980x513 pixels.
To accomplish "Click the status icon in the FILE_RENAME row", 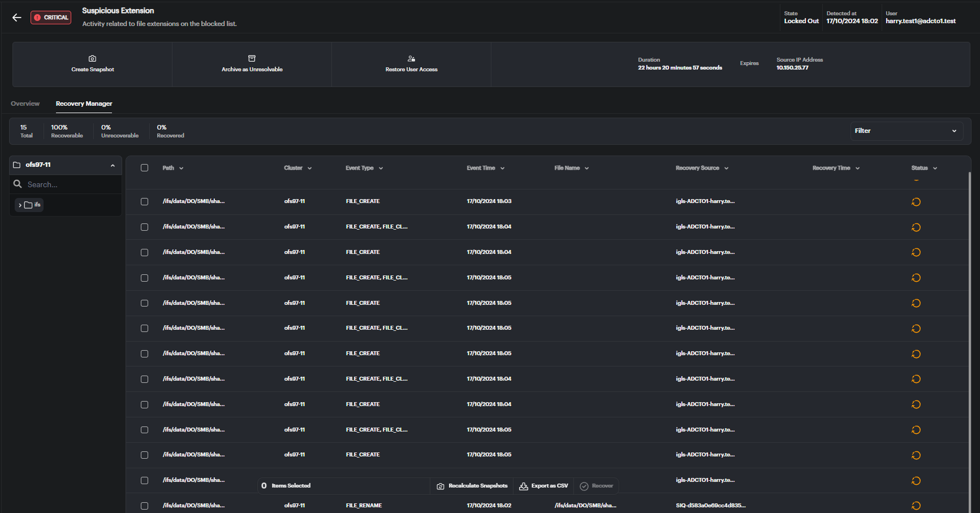I will (x=916, y=506).
